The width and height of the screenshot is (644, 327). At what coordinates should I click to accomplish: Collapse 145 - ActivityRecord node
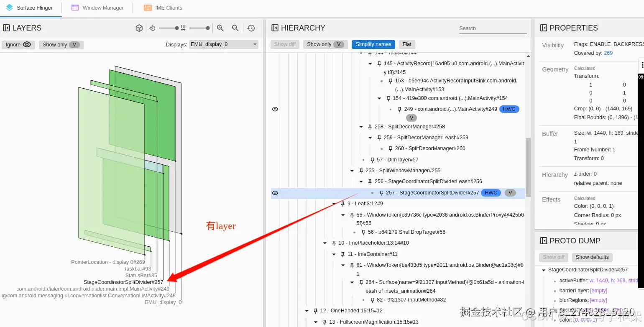click(370, 64)
